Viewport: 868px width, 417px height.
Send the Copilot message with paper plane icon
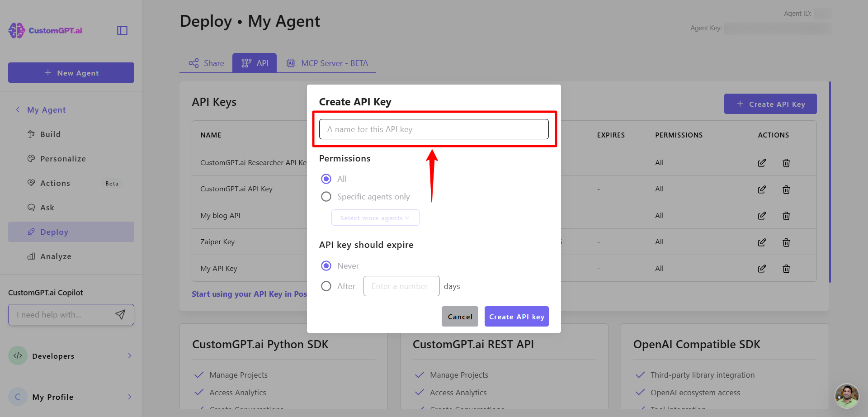pos(120,314)
